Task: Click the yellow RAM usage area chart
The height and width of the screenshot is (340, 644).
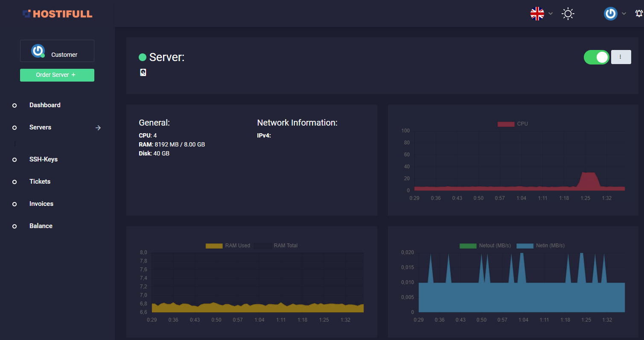Action: 258,308
